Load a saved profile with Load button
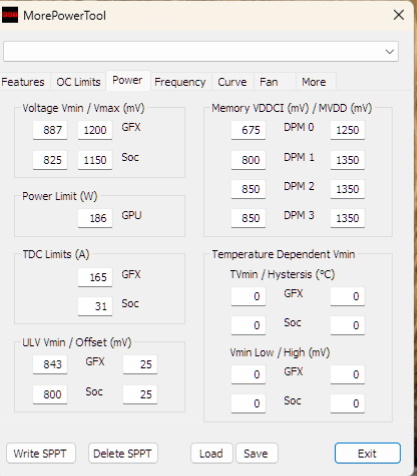417x476 pixels. (x=211, y=453)
